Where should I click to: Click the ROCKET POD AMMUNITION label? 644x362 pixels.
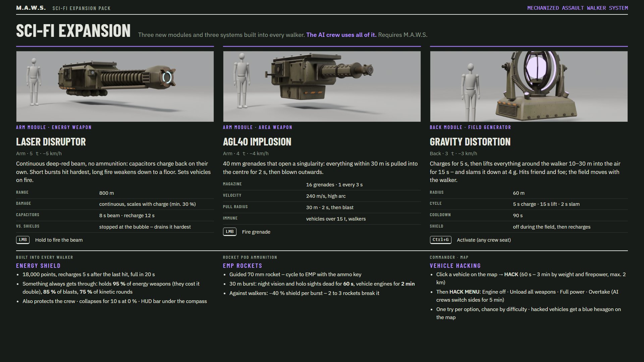250,257
